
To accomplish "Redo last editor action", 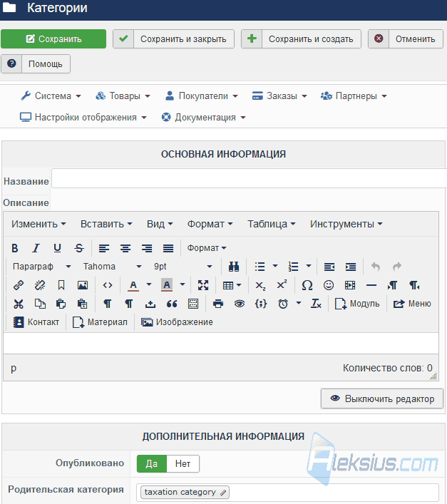I will click(x=397, y=267).
